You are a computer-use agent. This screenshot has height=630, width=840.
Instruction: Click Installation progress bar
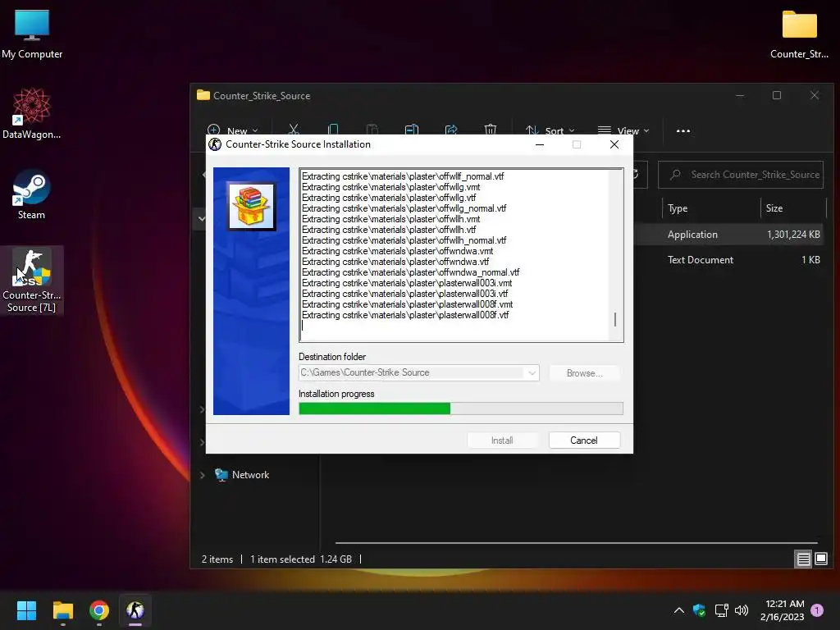461,409
